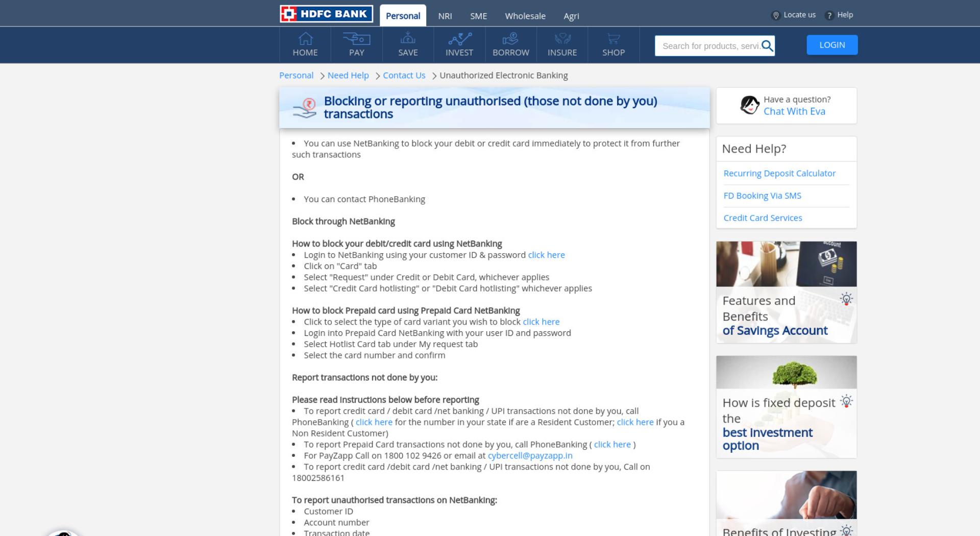The width and height of the screenshot is (980, 536).
Task: Click the Locate us pin icon
Action: [x=775, y=15]
